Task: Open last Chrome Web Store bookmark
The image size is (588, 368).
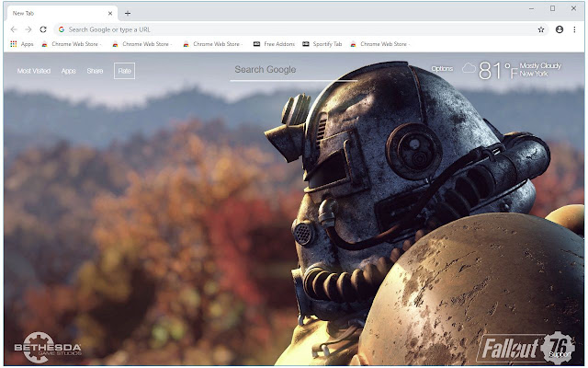Action: tap(379, 44)
